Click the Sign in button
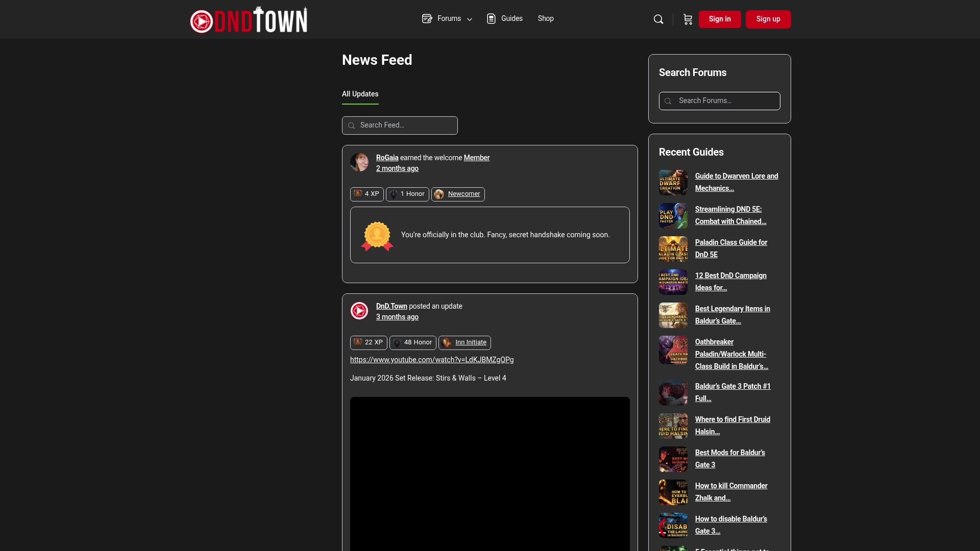The image size is (980, 551). point(720,19)
